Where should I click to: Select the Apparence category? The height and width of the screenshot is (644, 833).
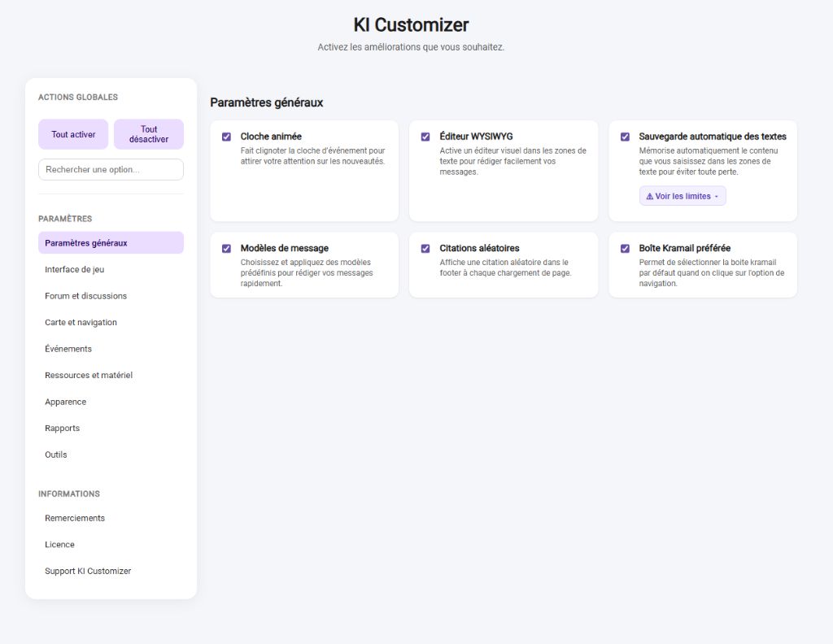tap(65, 402)
